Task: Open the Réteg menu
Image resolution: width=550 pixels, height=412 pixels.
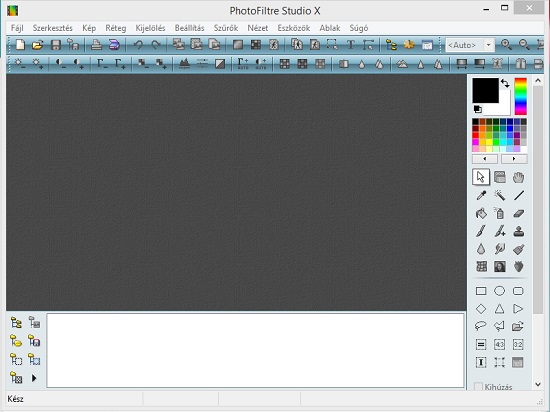Action: pos(116,28)
